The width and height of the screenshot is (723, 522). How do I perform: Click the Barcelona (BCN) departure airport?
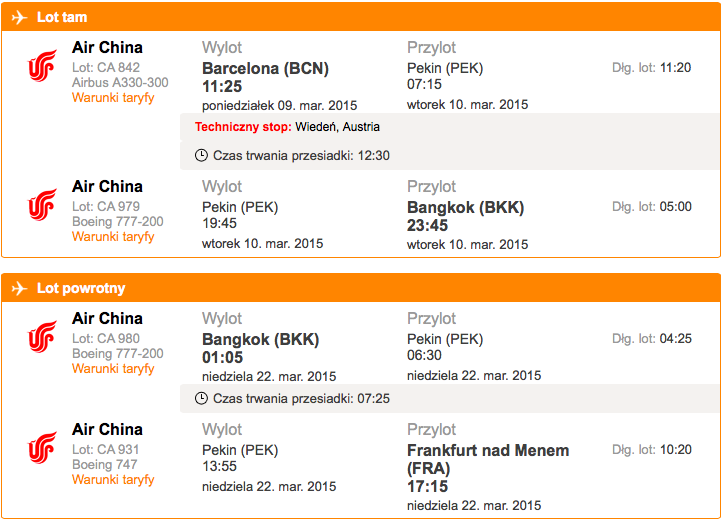pyautogui.click(x=265, y=69)
